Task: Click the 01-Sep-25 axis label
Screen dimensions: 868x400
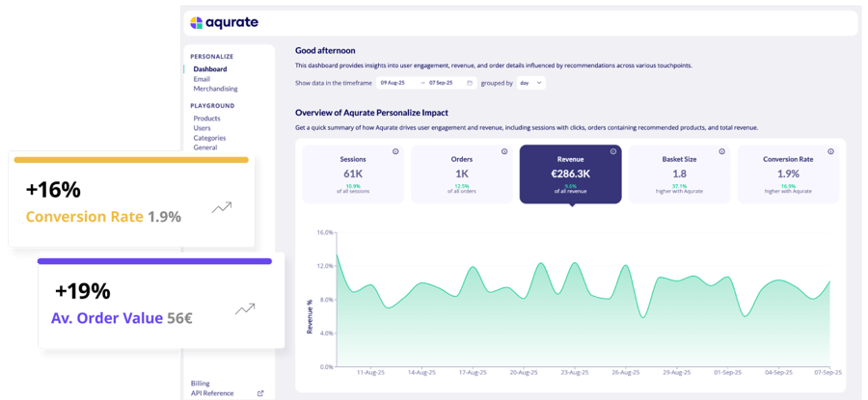Action: click(x=728, y=373)
